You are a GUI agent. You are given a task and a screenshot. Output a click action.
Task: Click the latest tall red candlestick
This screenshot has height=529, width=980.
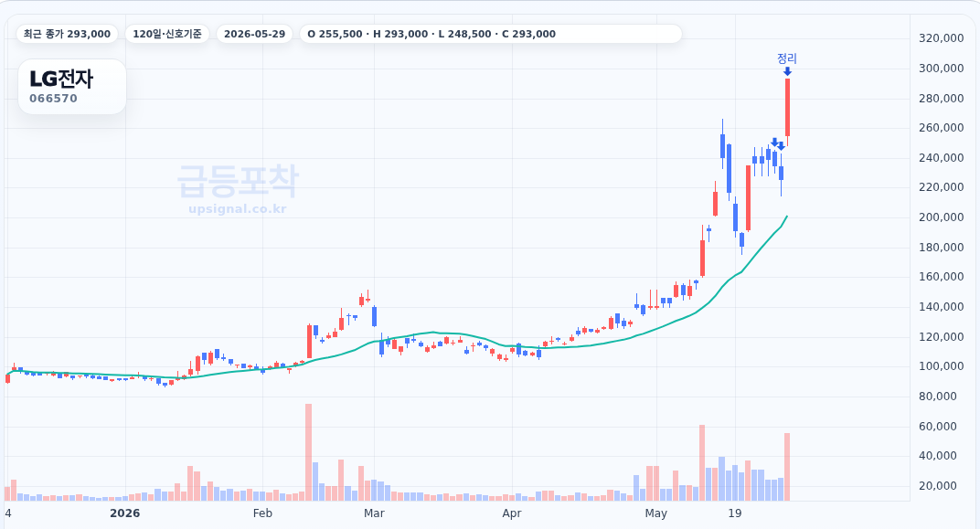coord(787,108)
